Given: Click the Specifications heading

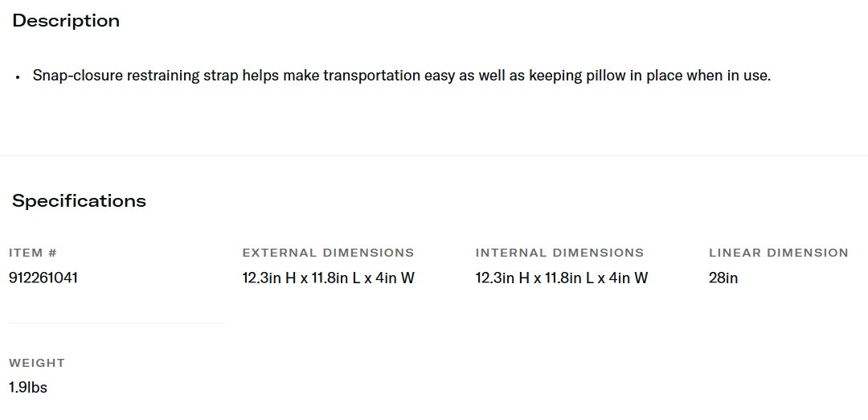Looking at the screenshot, I should 79,201.
